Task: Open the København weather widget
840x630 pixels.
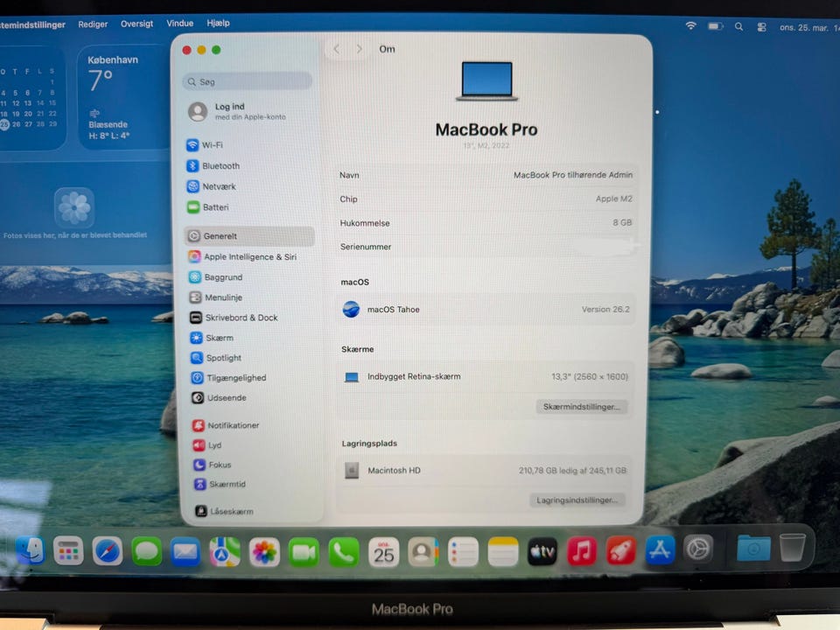Action: 123,97
